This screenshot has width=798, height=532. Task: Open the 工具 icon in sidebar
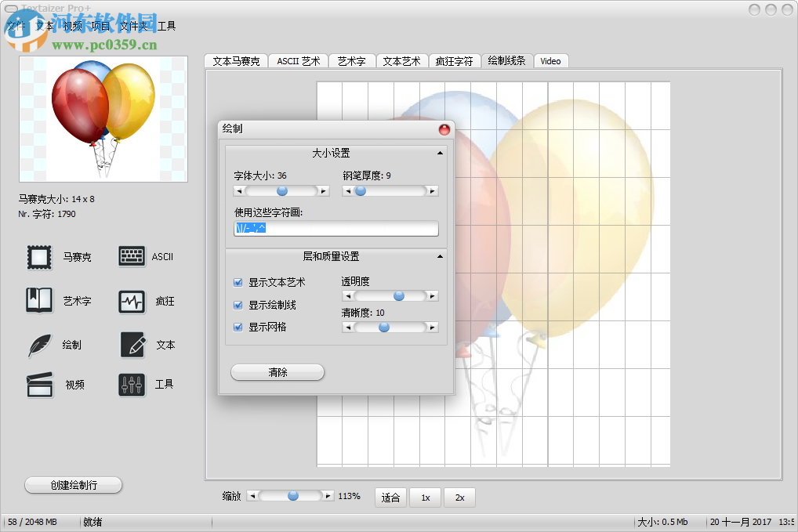click(x=131, y=385)
